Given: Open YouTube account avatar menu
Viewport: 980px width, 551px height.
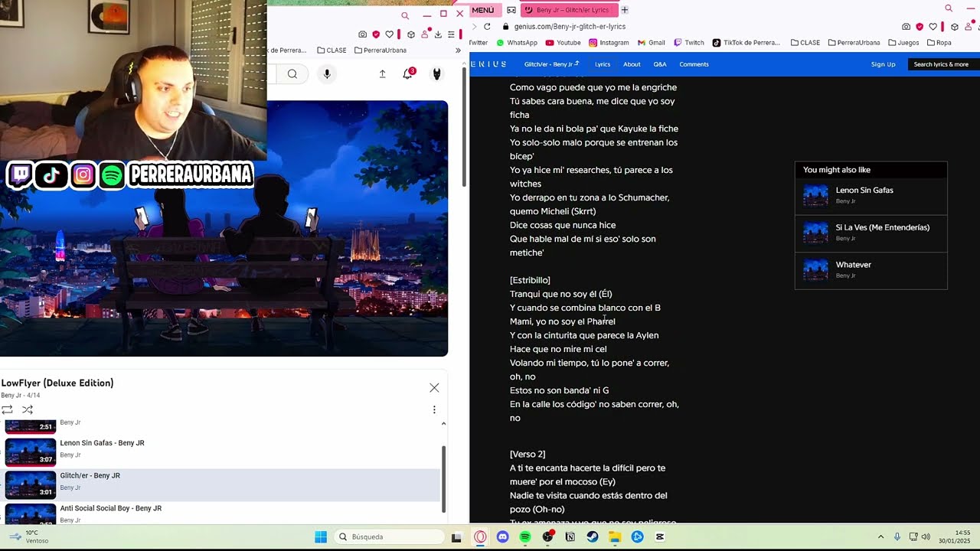Looking at the screenshot, I should click(437, 74).
